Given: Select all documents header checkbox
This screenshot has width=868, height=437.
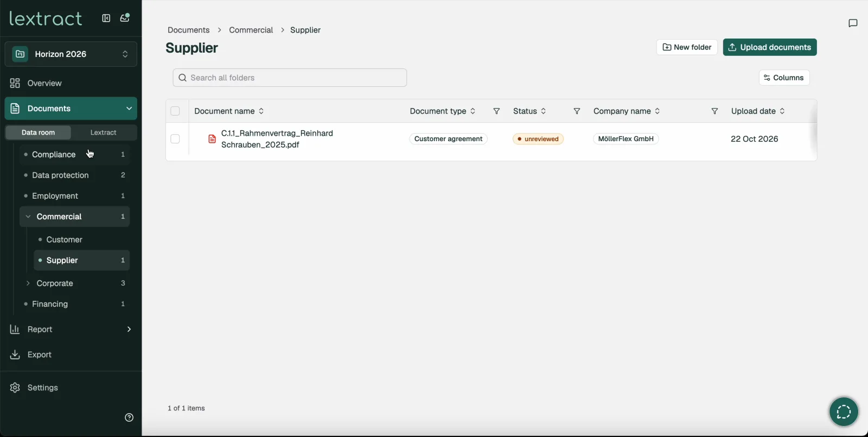Looking at the screenshot, I should pos(175,111).
